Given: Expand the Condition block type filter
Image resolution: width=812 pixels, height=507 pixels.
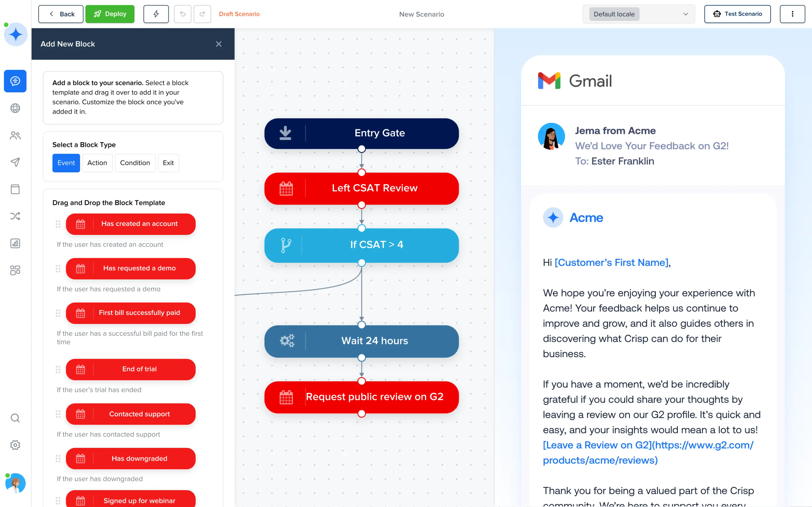Looking at the screenshot, I should (135, 162).
